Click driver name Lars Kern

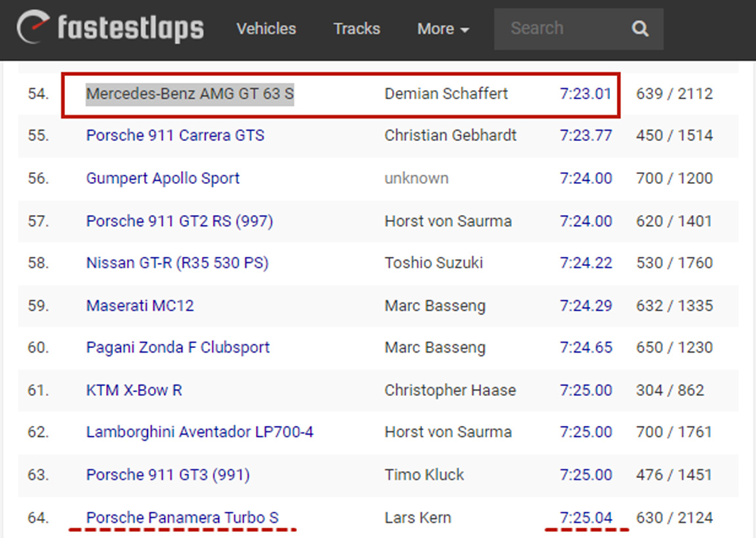(x=418, y=518)
